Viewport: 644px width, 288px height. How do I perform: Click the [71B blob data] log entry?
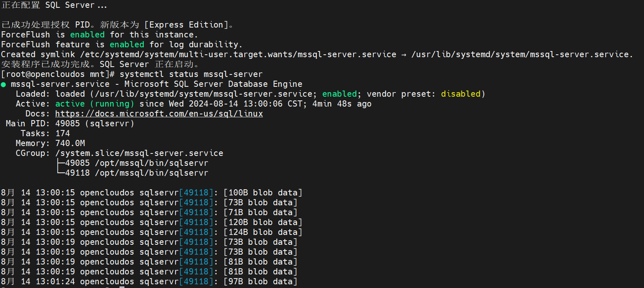pyautogui.click(x=260, y=213)
